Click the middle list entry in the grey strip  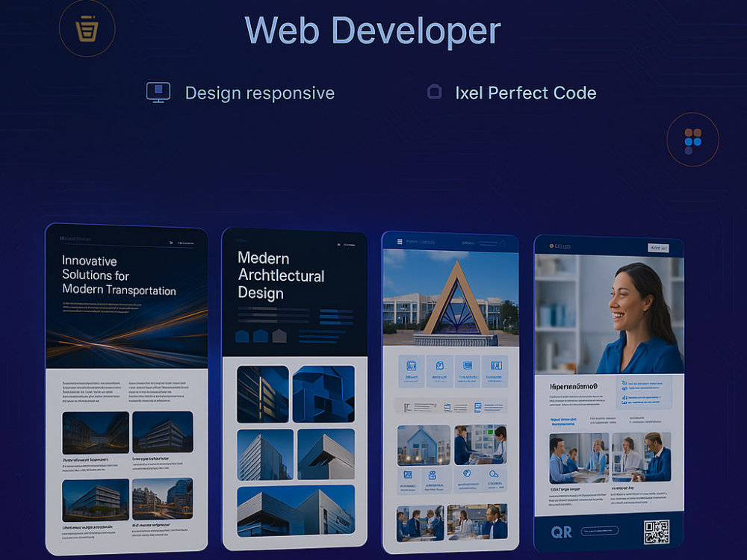tap(456, 408)
